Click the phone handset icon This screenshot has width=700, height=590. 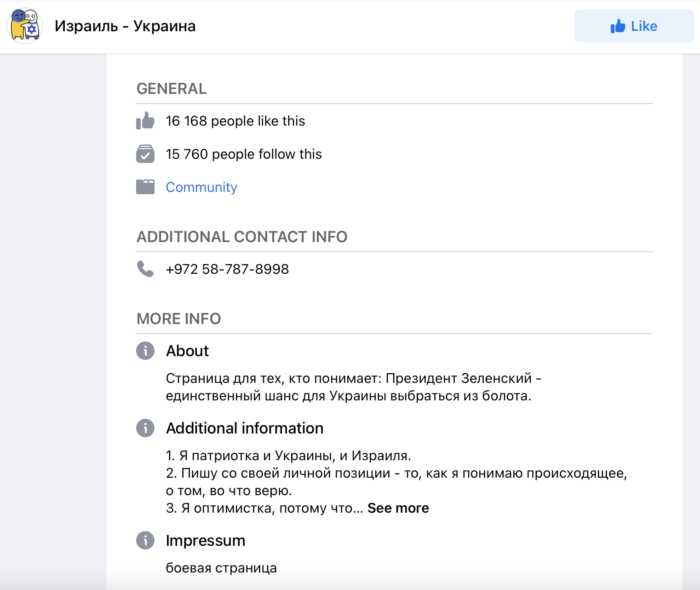(x=145, y=269)
